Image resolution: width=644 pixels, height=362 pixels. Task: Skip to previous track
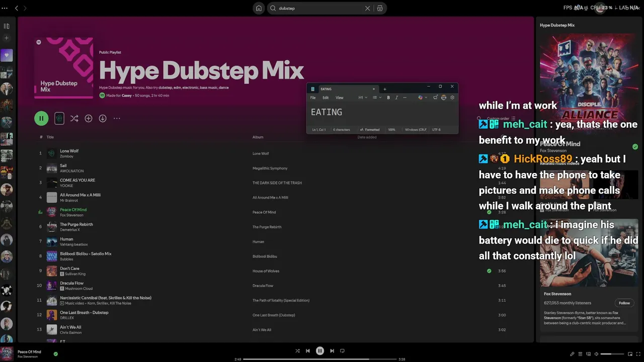(x=308, y=351)
